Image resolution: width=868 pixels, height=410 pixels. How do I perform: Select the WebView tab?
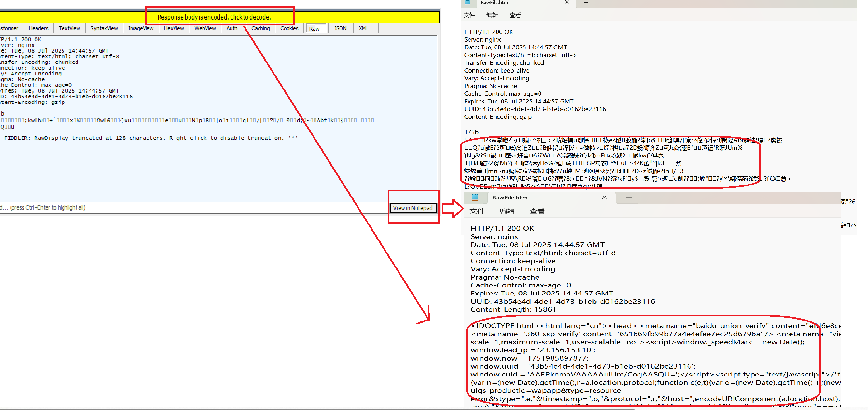[x=204, y=28]
